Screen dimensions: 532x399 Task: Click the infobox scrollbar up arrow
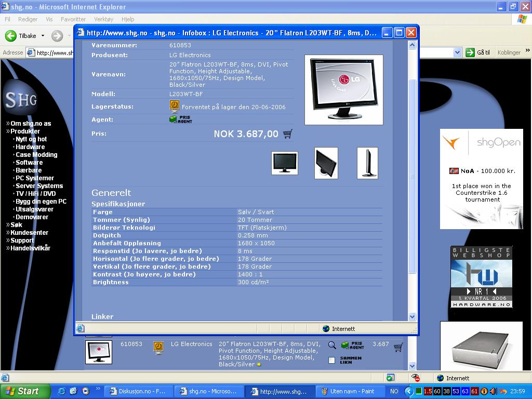click(412, 45)
